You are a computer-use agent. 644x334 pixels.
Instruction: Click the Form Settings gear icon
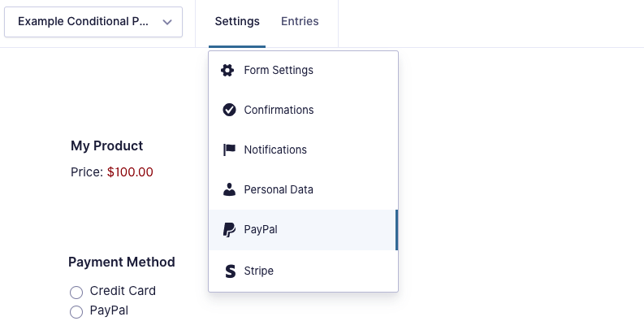click(x=227, y=70)
